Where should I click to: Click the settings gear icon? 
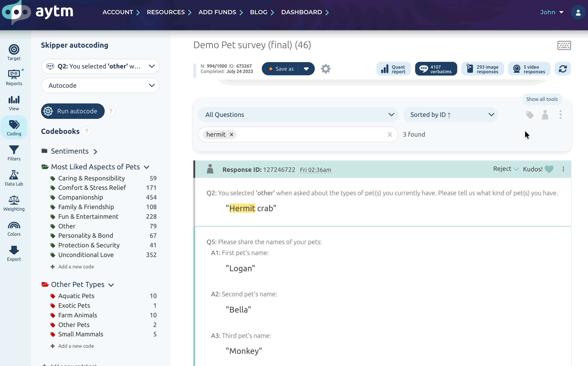326,69
